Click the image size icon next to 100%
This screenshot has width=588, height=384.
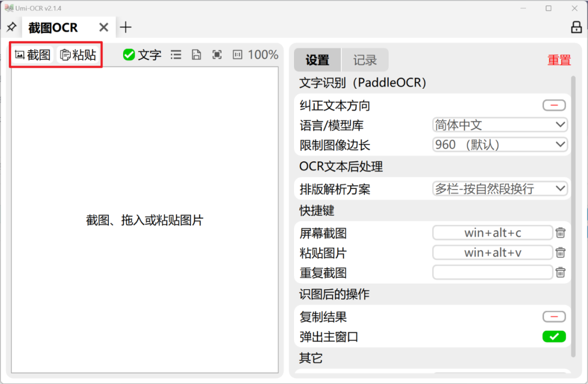click(237, 54)
